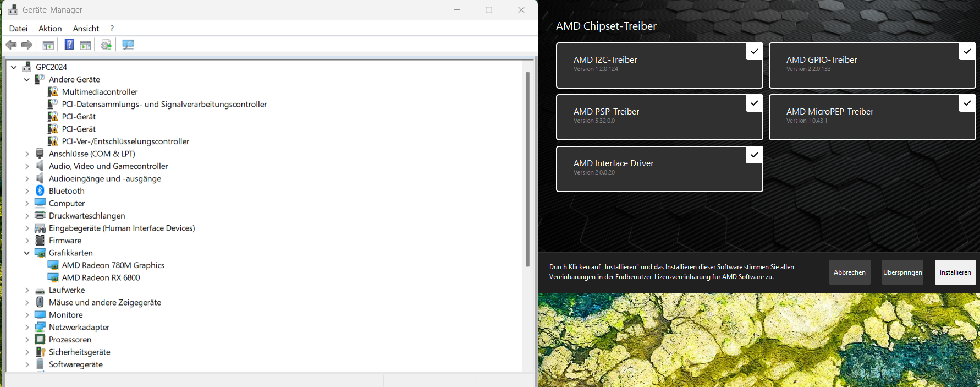Click the scan for hardware changes monitor icon
Screen dimensions: 980x387
click(x=128, y=45)
